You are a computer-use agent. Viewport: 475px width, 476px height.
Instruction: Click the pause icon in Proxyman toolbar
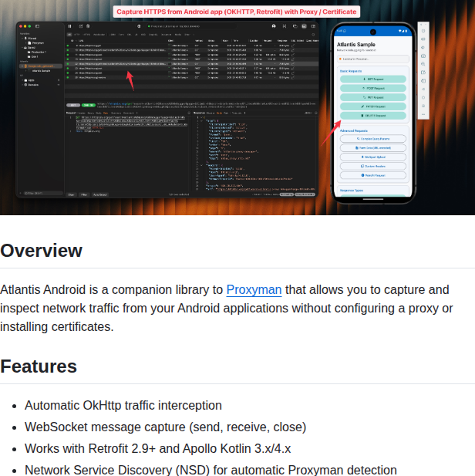coord(69,26)
